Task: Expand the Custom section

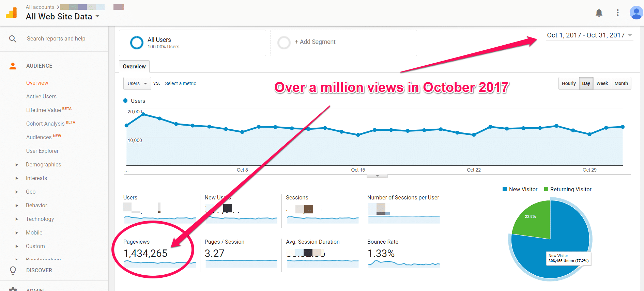Action: point(17,246)
